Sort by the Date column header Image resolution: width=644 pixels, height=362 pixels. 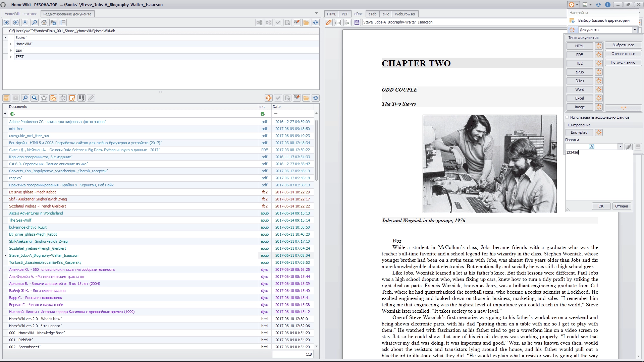(x=292, y=107)
